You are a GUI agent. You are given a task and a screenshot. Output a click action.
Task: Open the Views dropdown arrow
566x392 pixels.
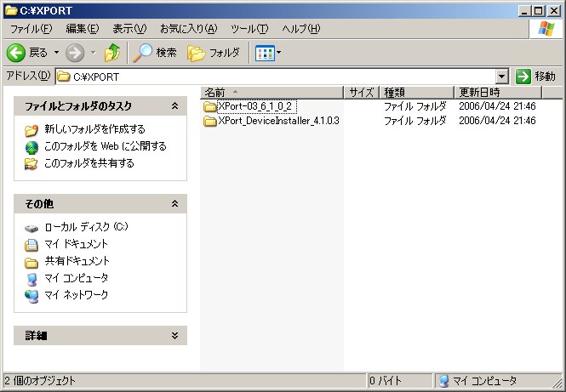click(x=278, y=53)
